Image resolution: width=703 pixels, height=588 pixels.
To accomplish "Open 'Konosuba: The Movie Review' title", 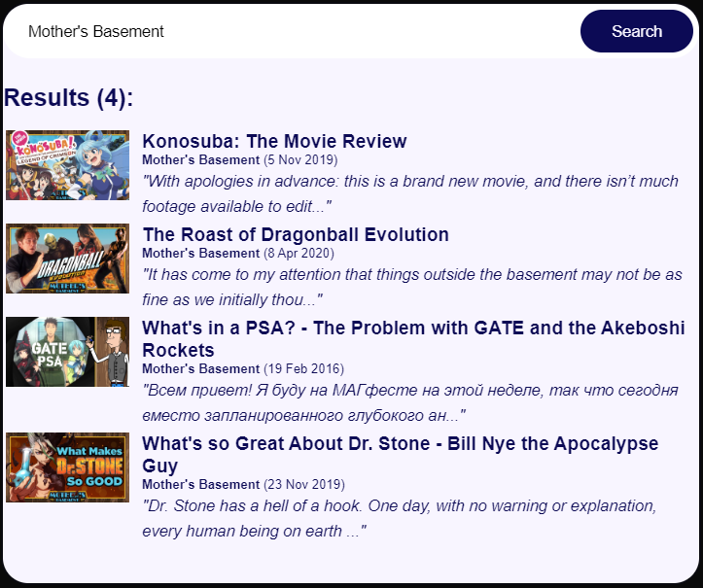I will tap(274, 141).
